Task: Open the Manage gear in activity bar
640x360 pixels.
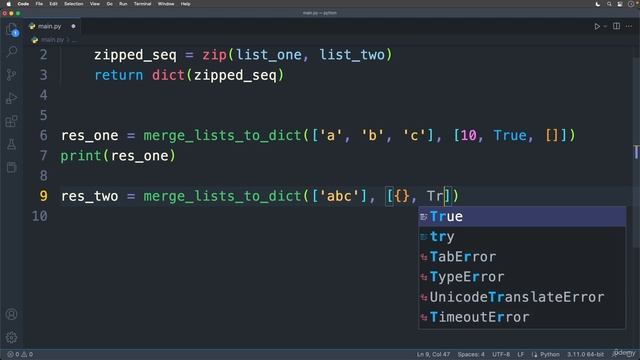Action: (12, 337)
